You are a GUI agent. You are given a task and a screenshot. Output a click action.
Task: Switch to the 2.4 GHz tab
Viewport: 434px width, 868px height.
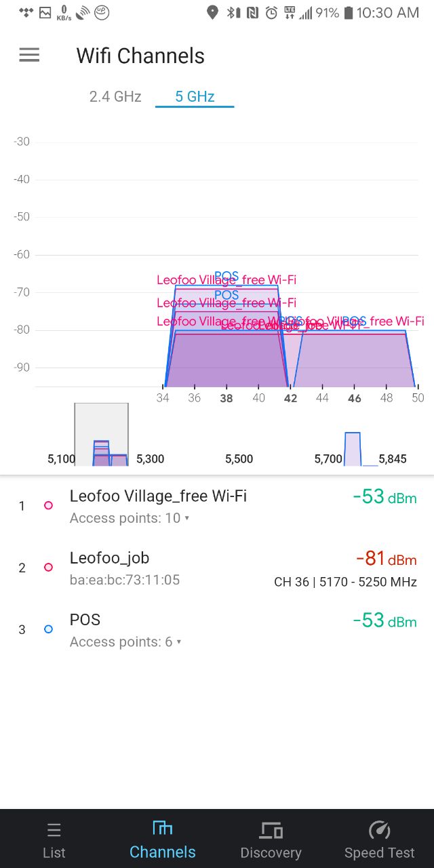115,96
